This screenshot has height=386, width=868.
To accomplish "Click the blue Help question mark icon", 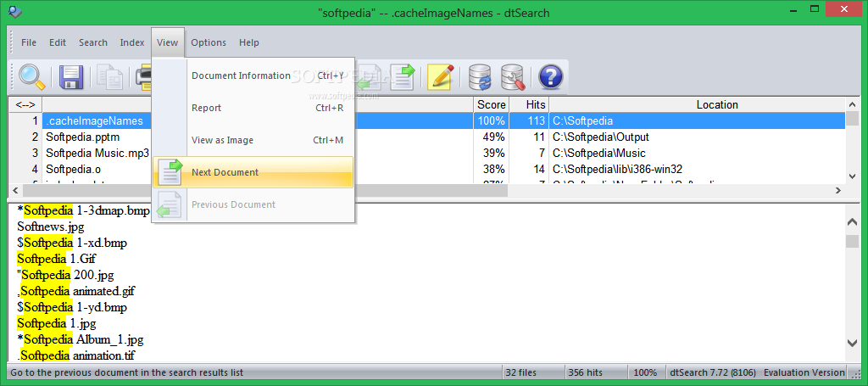I will pos(550,77).
